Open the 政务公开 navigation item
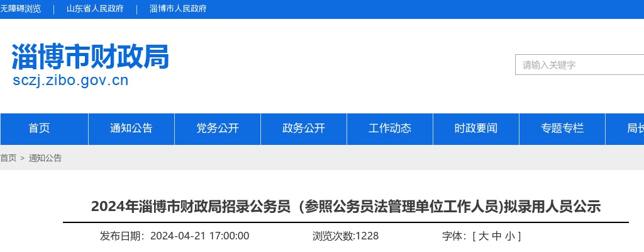Image resolution: width=644 pixels, height=252 pixels. coord(304,129)
